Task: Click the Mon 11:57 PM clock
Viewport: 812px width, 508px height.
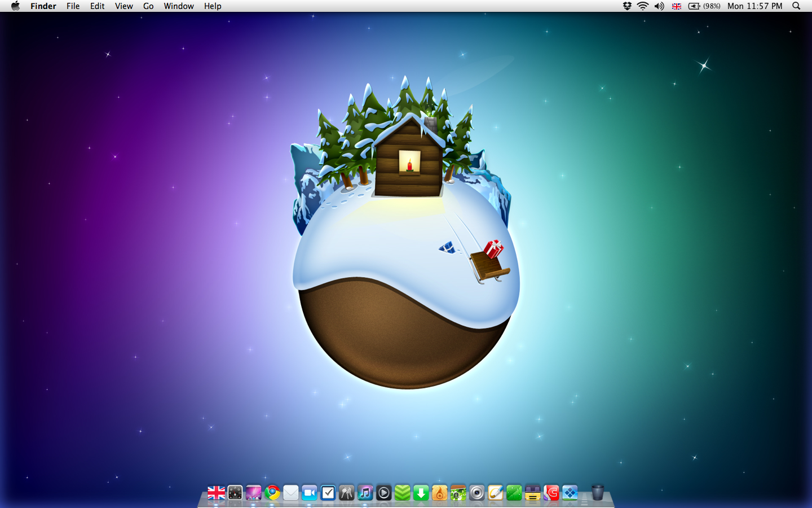Action: 755,6
